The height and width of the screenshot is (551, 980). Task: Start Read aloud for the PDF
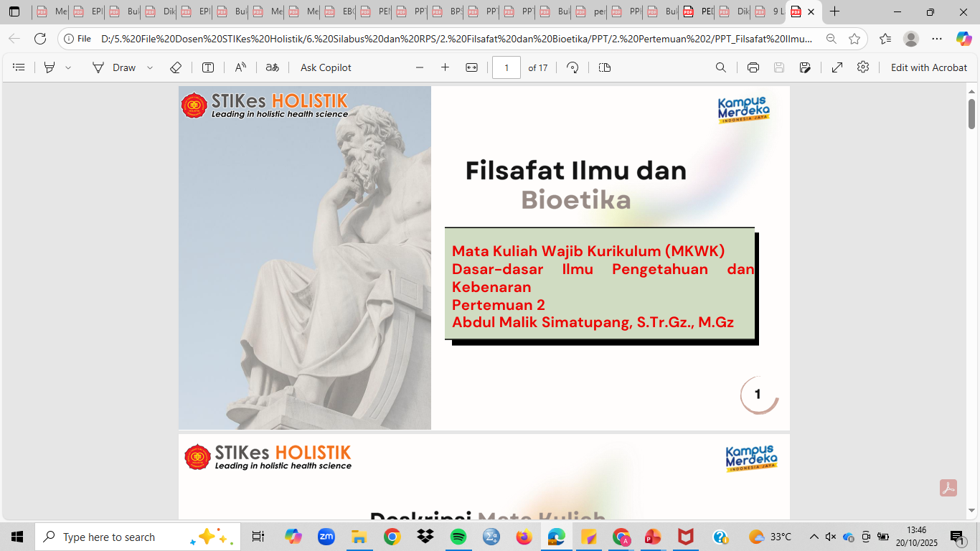(x=240, y=67)
